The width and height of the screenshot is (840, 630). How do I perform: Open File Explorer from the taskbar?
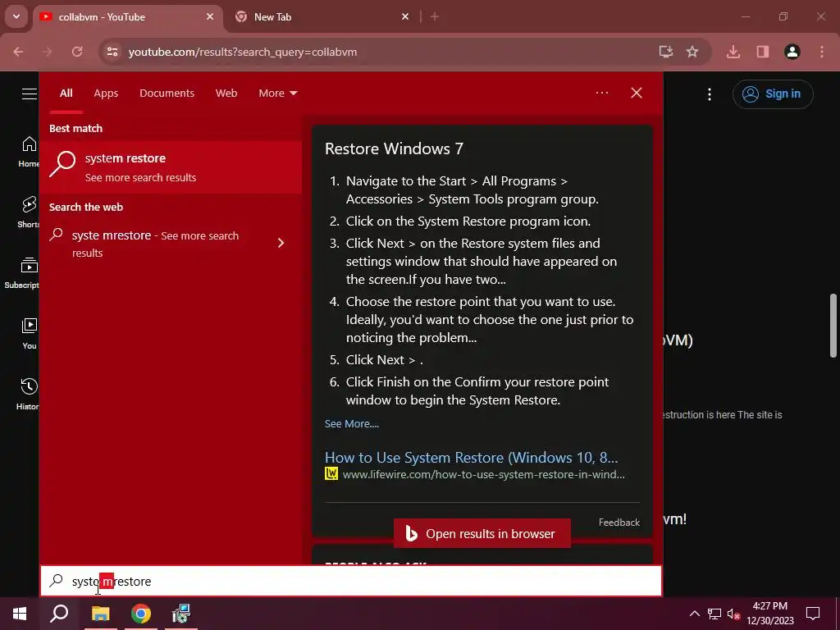click(x=101, y=614)
